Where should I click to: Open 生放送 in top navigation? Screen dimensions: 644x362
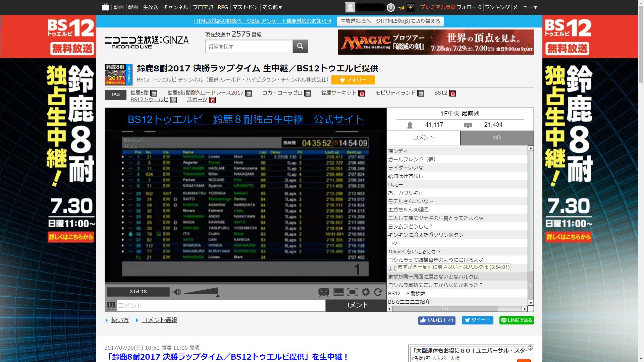point(150,7)
